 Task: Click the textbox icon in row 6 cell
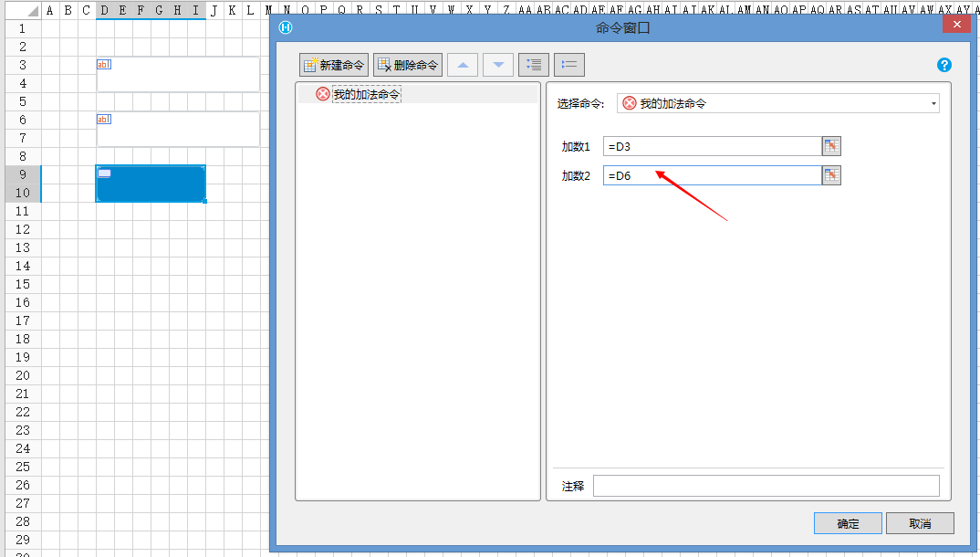(x=104, y=120)
